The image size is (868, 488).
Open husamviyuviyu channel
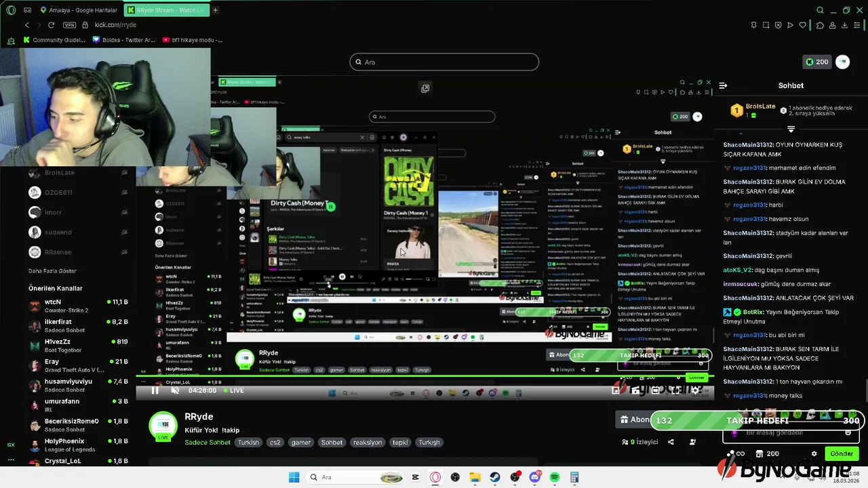click(78, 385)
